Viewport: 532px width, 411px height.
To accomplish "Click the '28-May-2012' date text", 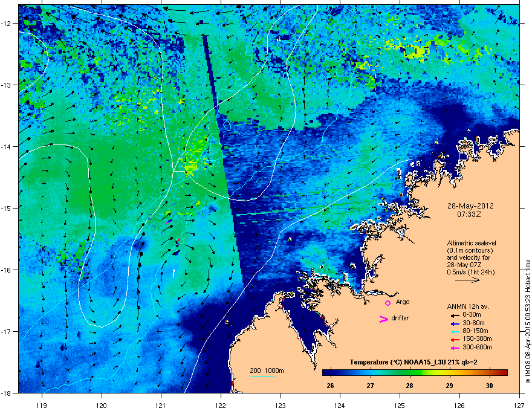I will coord(470,206).
